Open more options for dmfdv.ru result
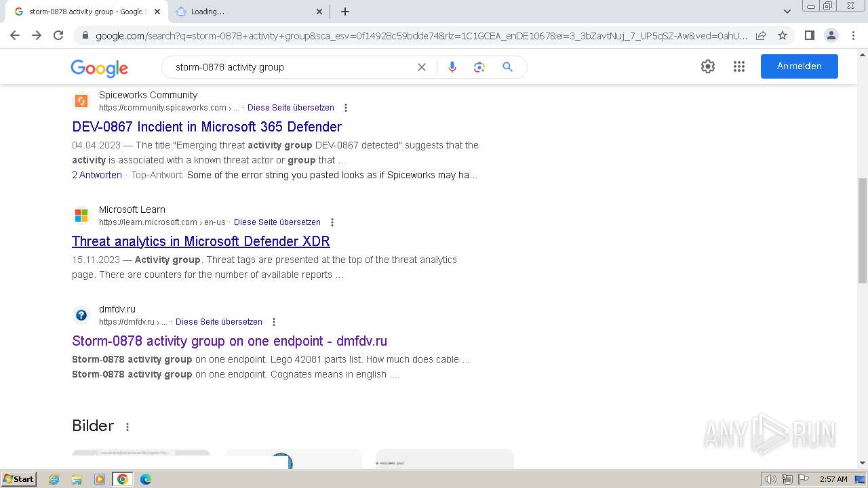Screen dimensions: 868x488 (x=274, y=322)
